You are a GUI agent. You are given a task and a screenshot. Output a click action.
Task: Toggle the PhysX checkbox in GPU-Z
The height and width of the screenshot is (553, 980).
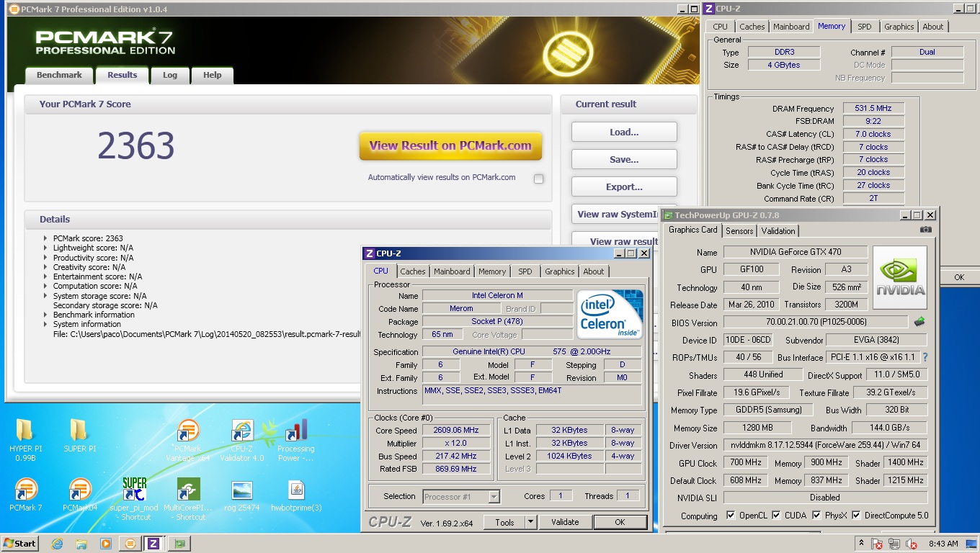pos(816,516)
